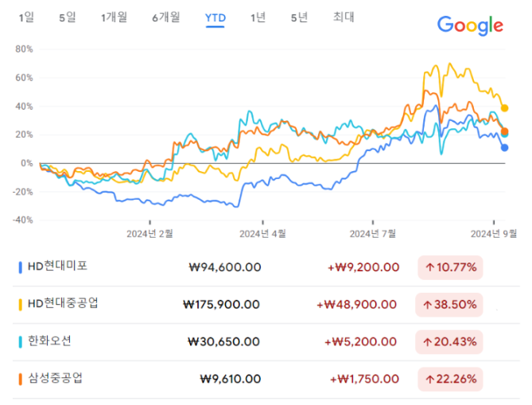Click the blue color bar beside HD현대미포
Image resolution: width=532 pixels, height=405 pixels.
(21, 267)
